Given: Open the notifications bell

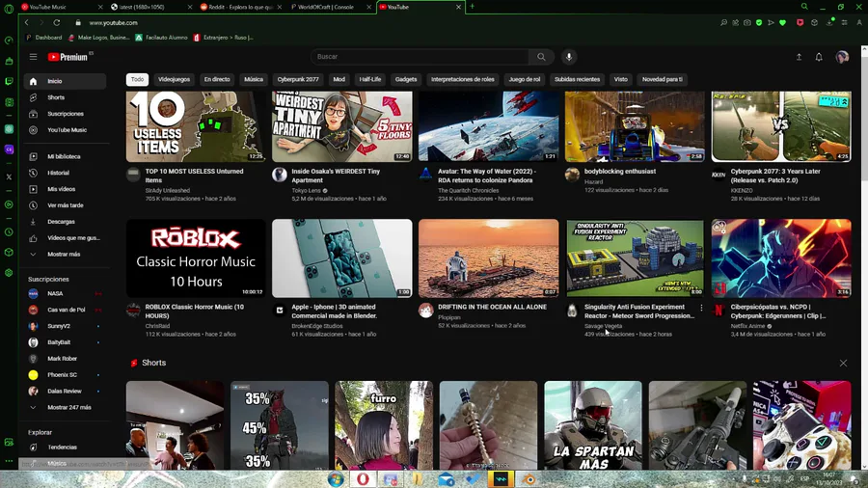Looking at the screenshot, I should [x=819, y=57].
